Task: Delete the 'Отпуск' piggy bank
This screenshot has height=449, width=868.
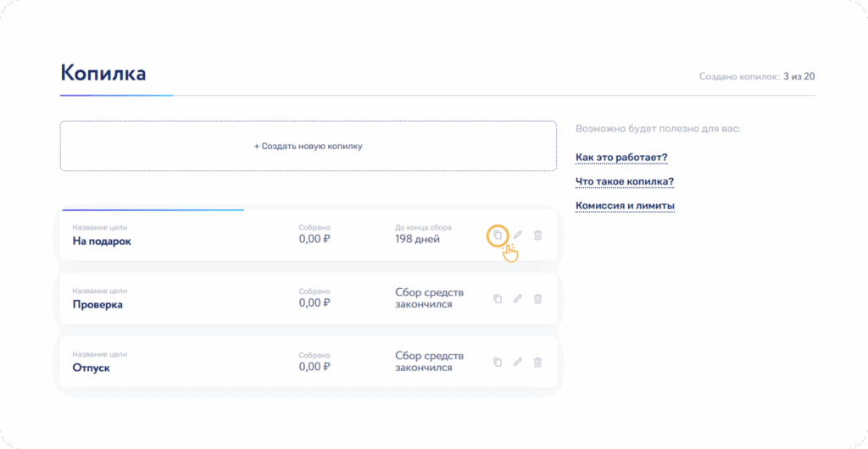Action: pyautogui.click(x=537, y=362)
